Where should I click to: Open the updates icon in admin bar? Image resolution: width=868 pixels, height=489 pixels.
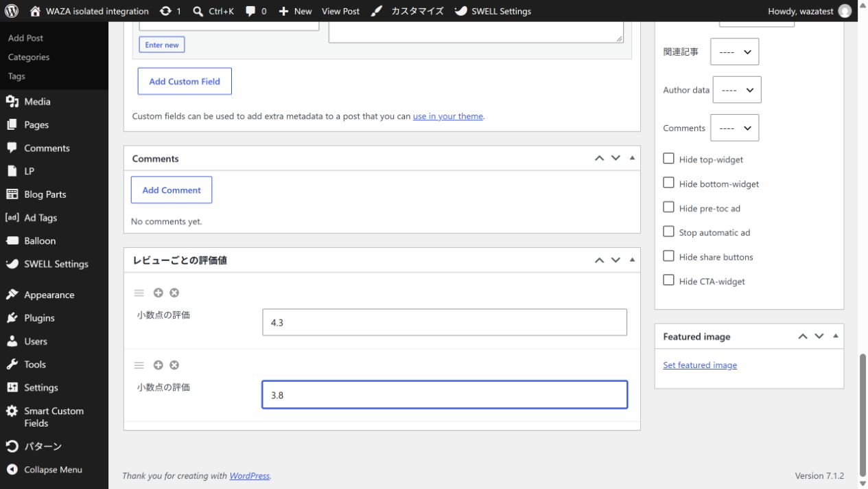tap(165, 11)
